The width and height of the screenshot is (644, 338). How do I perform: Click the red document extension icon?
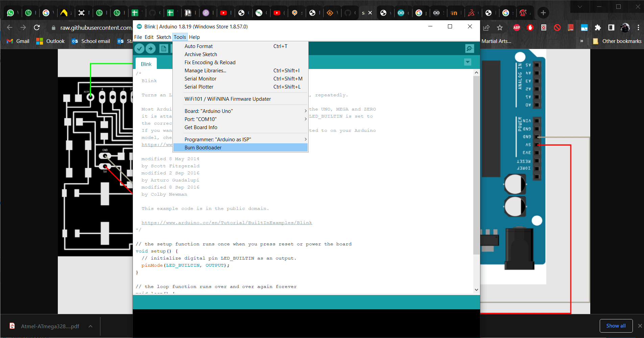point(544,28)
